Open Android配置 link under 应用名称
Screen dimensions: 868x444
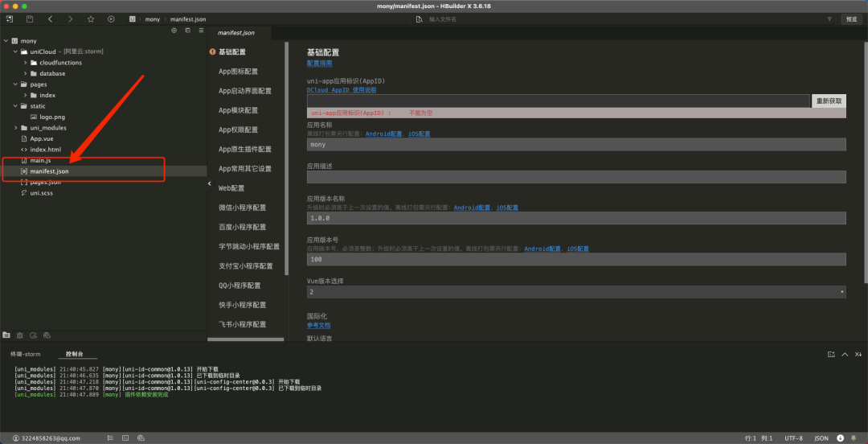(383, 134)
